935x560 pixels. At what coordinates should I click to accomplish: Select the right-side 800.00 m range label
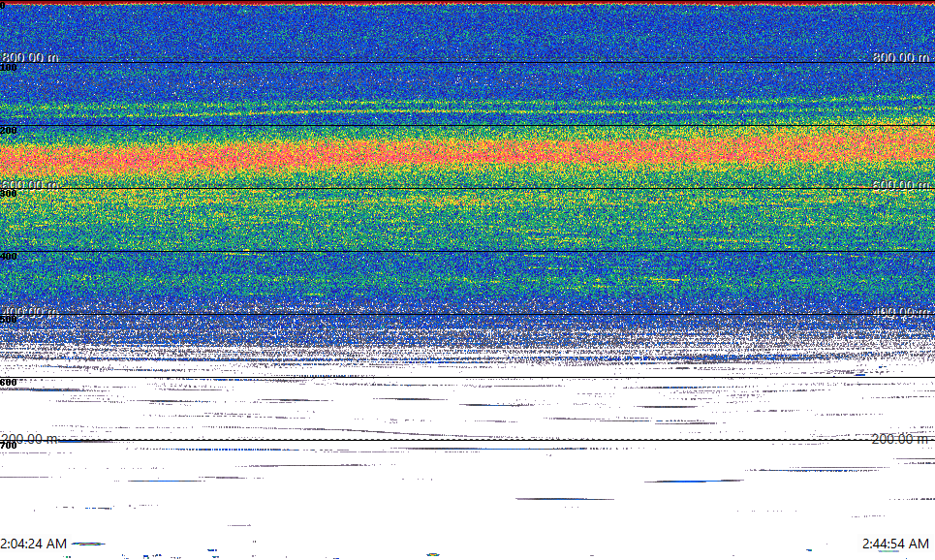(x=901, y=57)
